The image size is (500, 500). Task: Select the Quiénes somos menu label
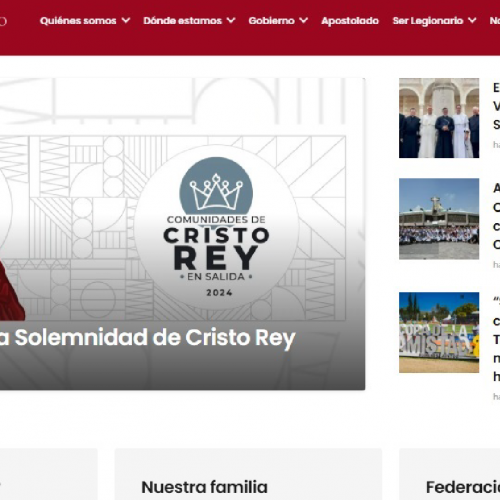click(x=78, y=21)
